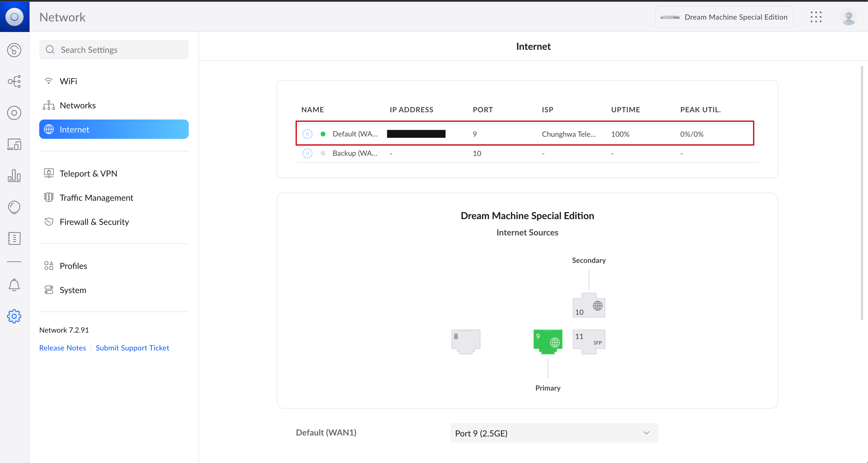Click the Settings gear icon in the left rail
This screenshot has height=463, width=868.
[14, 316]
